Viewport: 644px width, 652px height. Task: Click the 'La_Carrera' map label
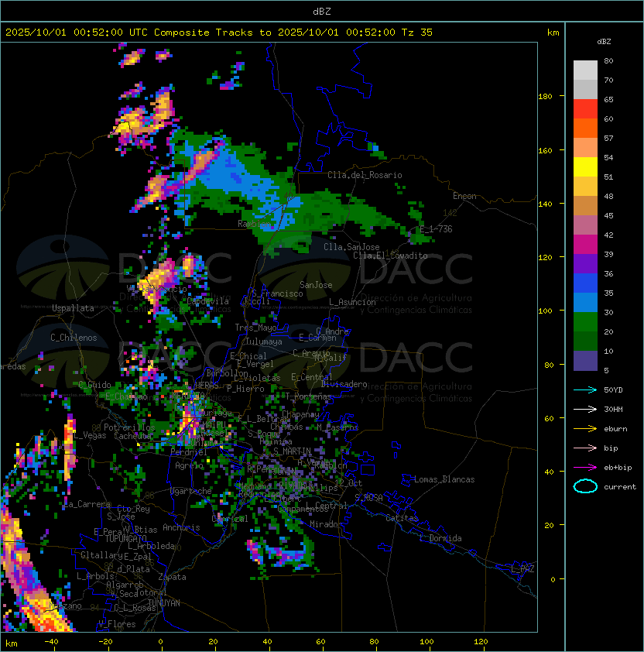[87, 504]
